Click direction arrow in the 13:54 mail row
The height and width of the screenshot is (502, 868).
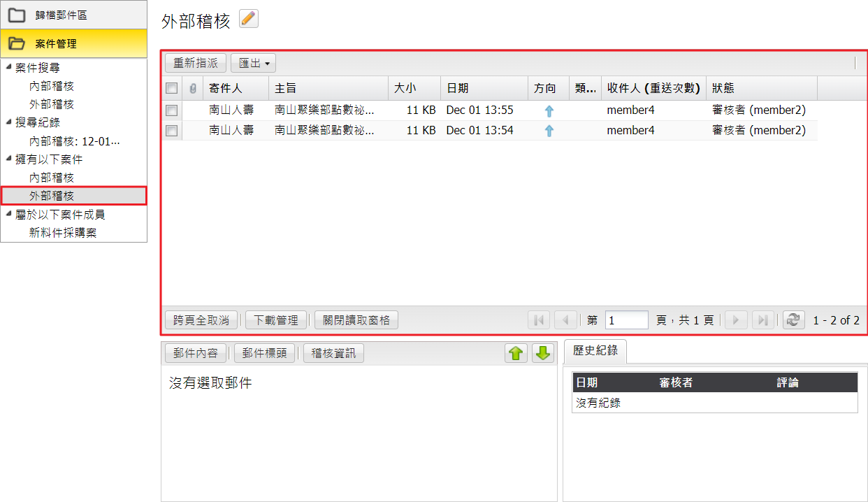click(x=549, y=130)
